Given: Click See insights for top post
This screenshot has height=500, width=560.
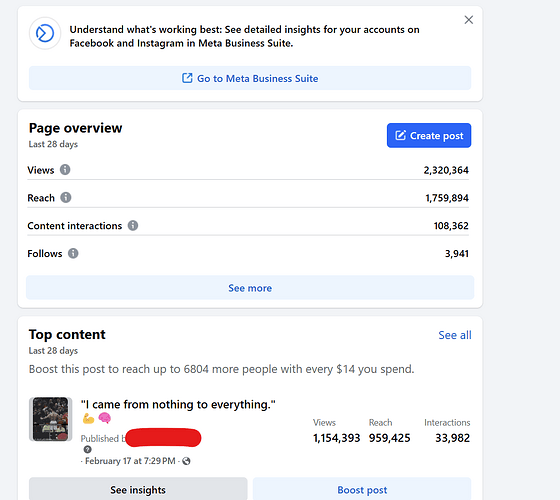Looking at the screenshot, I should click(x=138, y=490).
